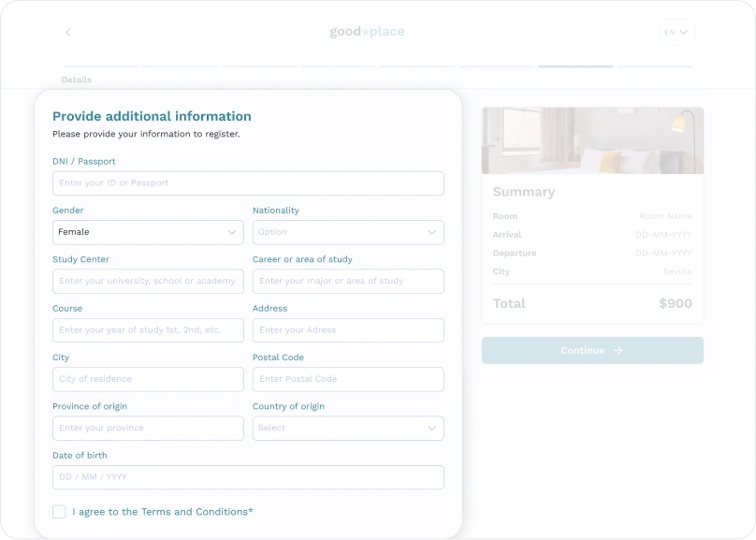The image size is (756, 540).
Task: Check the Terms and Conditions checkbox
Action: 59,512
